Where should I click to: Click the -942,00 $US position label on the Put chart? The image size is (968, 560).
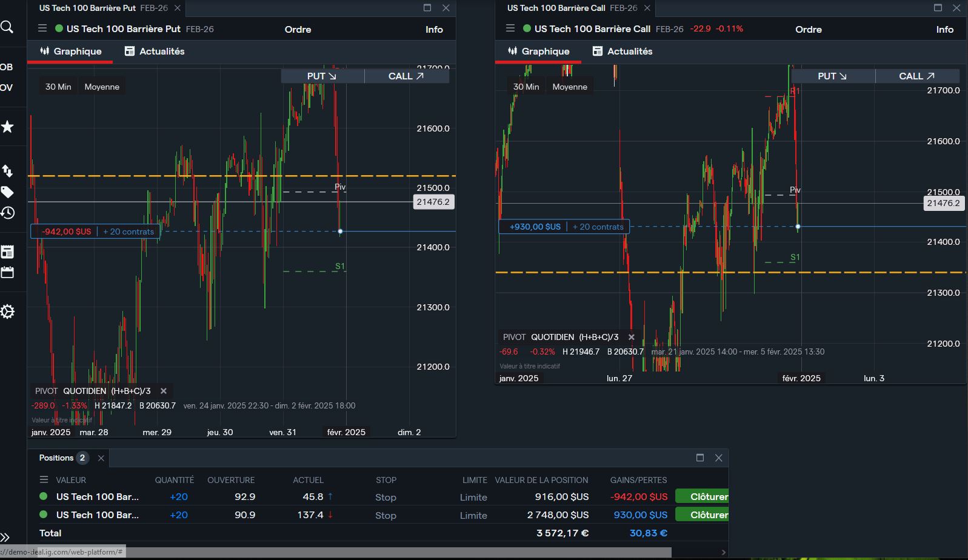coord(65,232)
